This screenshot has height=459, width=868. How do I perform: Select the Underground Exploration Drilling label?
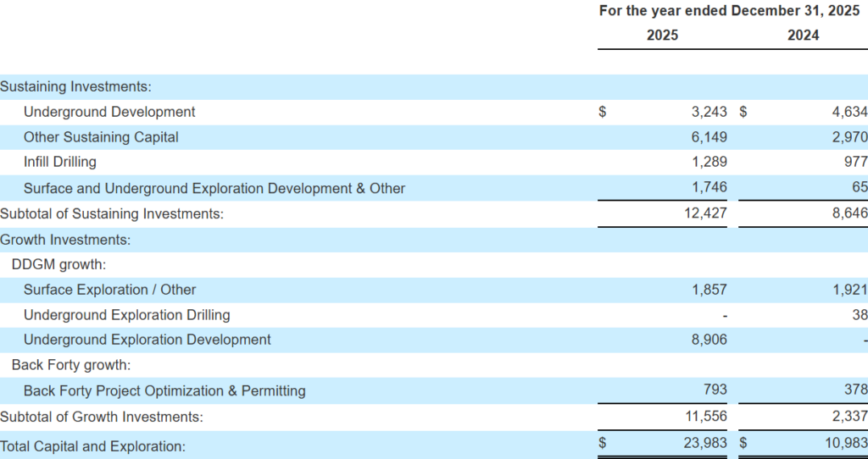tap(126, 315)
